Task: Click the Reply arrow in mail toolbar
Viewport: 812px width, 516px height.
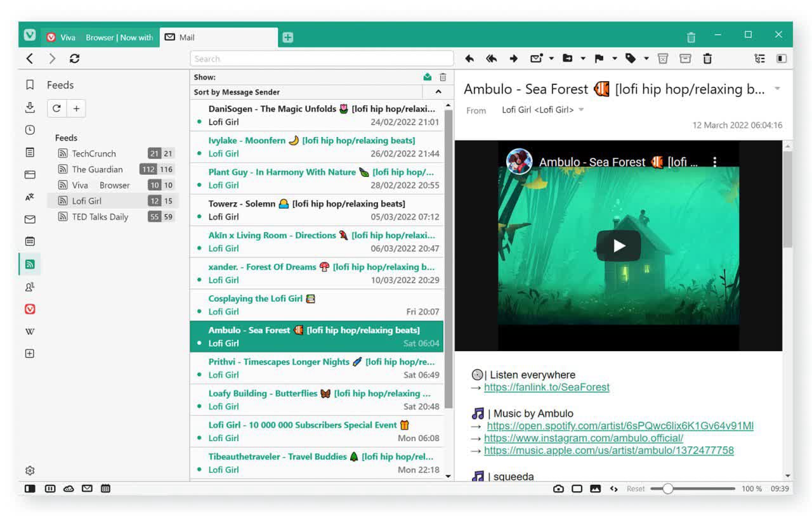Action: point(469,59)
